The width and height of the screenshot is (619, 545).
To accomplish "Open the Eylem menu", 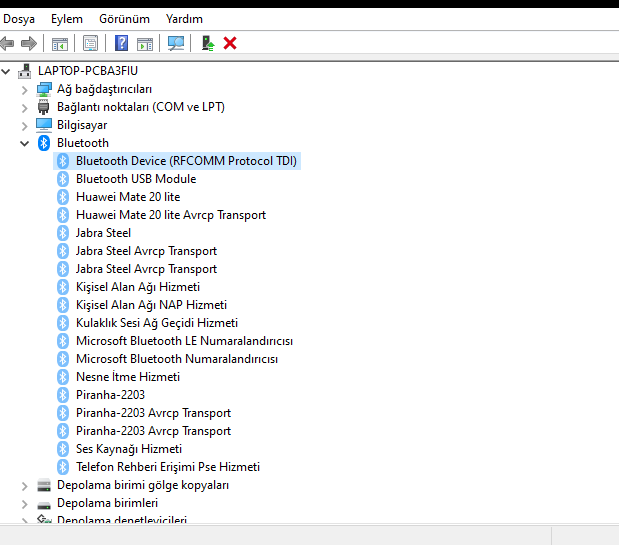I will [67, 19].
